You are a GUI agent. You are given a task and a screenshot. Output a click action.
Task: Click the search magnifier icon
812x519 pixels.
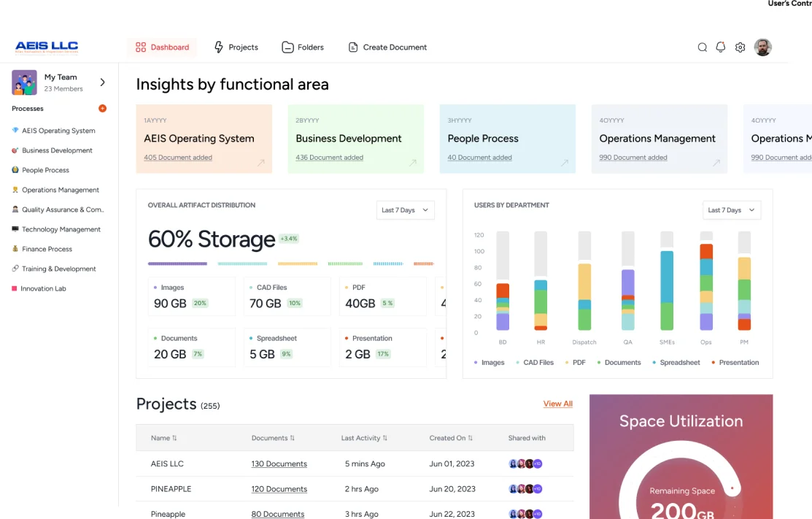click(x=702, y=47)
